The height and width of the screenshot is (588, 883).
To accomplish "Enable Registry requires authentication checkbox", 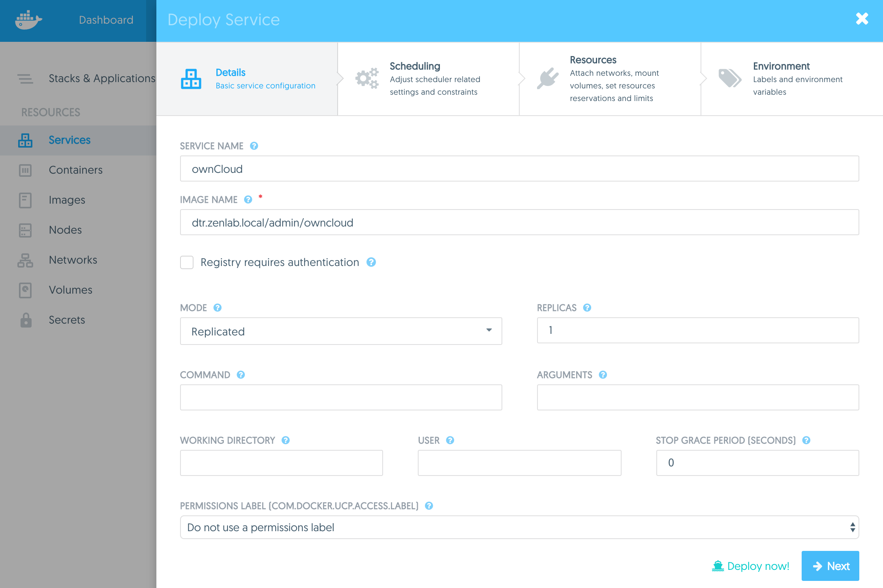I will tap(187, 262).
